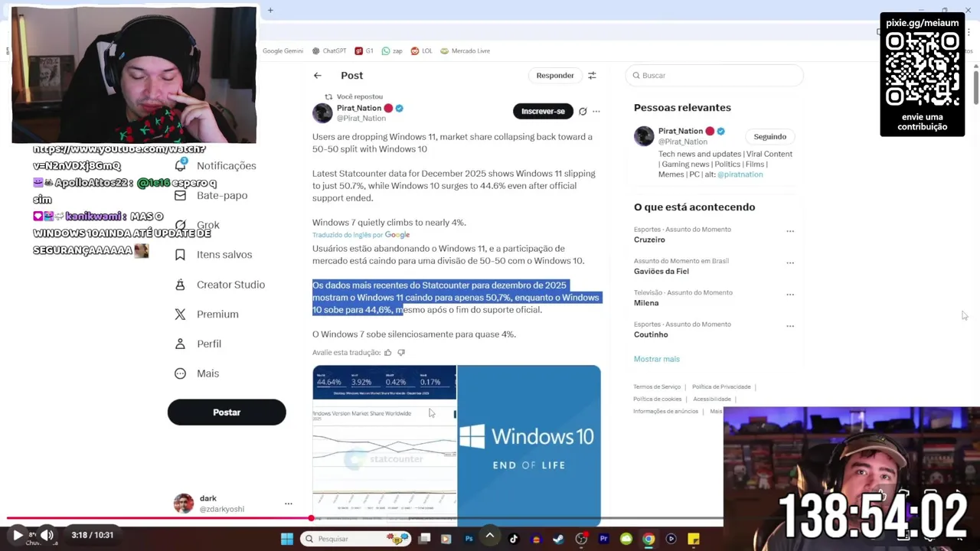Dislike the translation with thumbs down
The width and height of the screenshot is (980, 551).
(401, 353)
